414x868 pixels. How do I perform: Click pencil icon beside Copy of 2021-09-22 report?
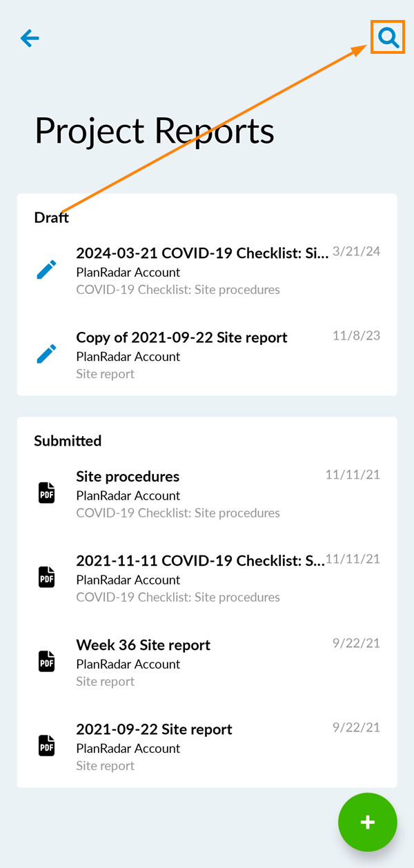46,355
